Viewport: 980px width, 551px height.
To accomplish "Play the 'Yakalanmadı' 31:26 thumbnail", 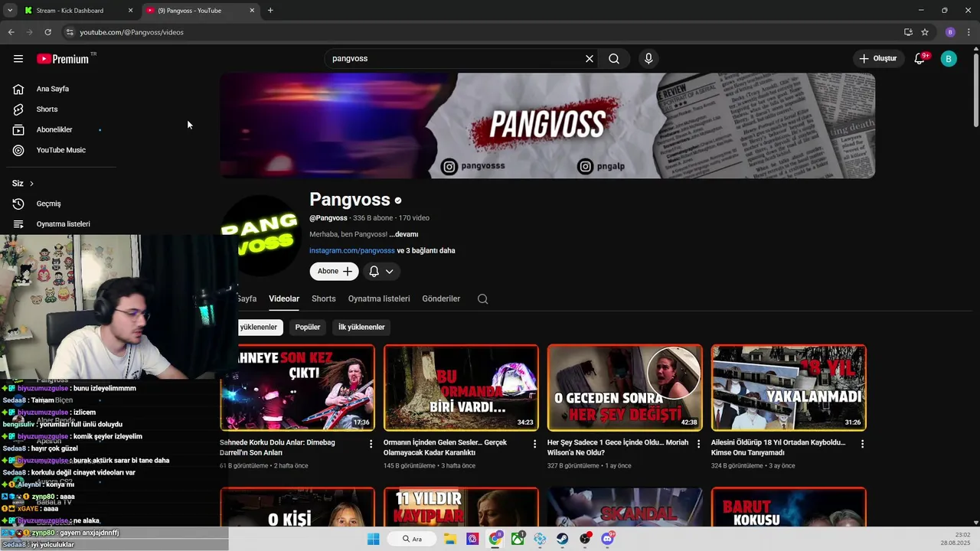I will point(789,388).
